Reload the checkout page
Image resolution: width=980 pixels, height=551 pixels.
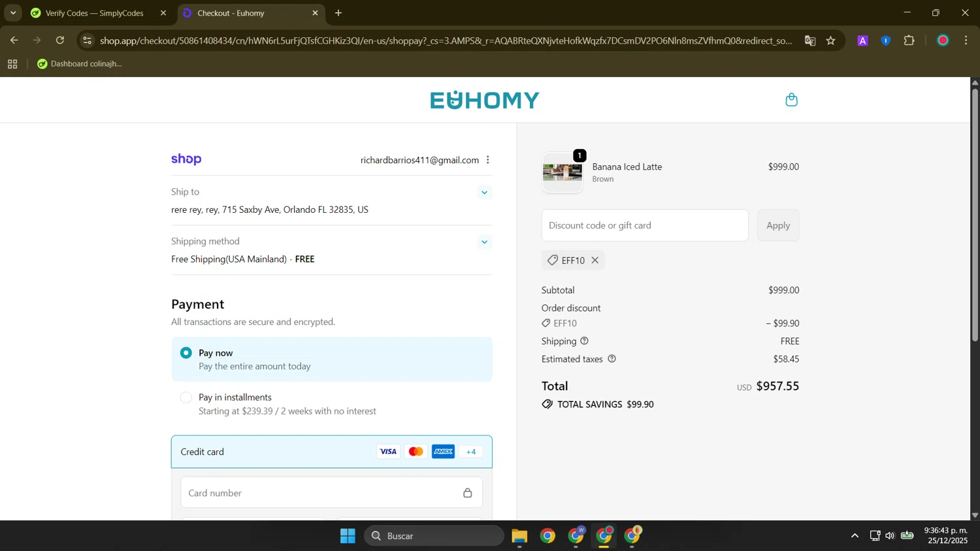(60, 40)
